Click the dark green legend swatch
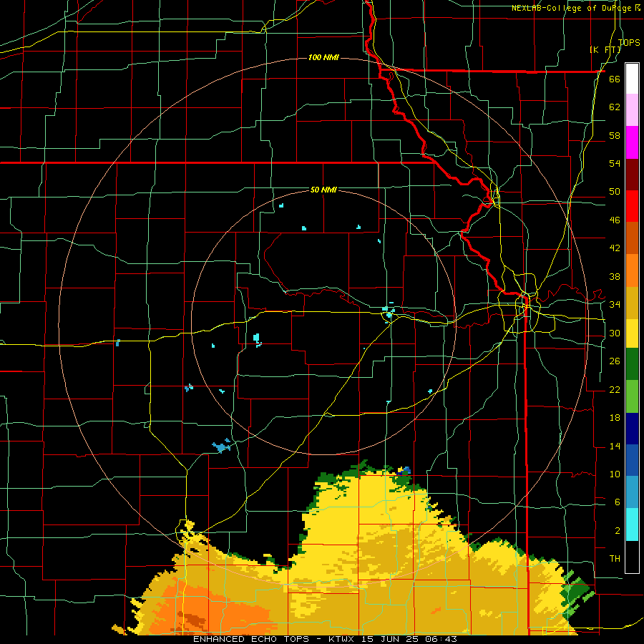This screenshot has width=644, height=644. click(x=632, y=364)
